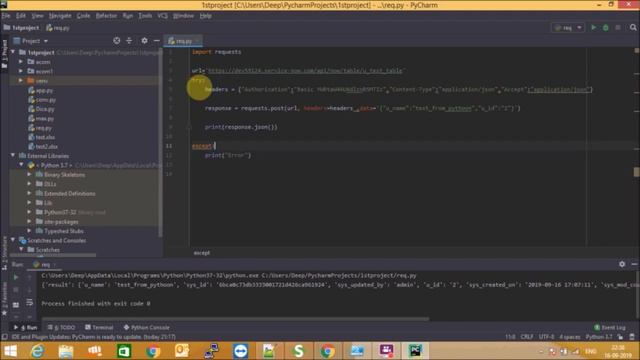Rerun req using Run panel play icon
640x360 pixels.
pos(16,278)
